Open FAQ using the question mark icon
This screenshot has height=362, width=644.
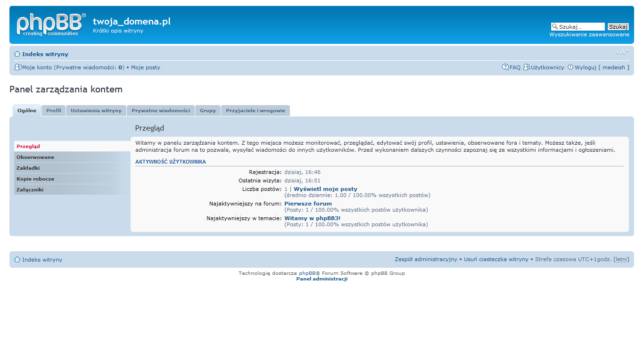point(505,67)
